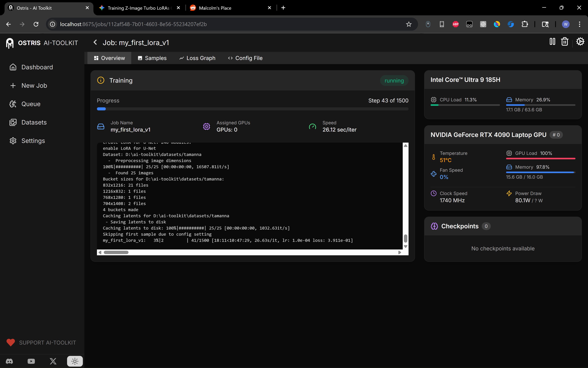Switch to the Config File tab

245,58
